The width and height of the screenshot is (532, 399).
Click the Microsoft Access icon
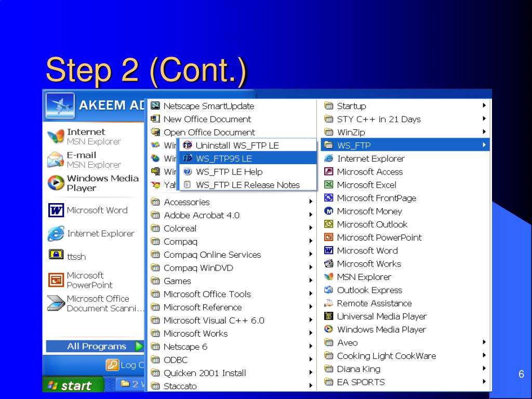pyautogui.click(x=328, y=171)
